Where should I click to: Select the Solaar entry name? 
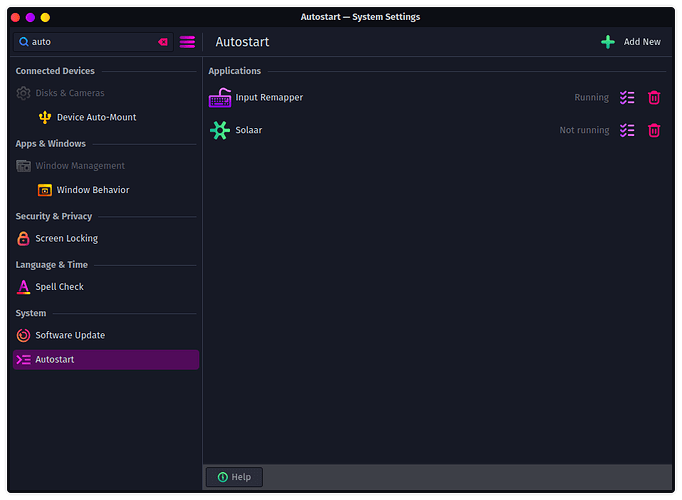coord(248,130)
